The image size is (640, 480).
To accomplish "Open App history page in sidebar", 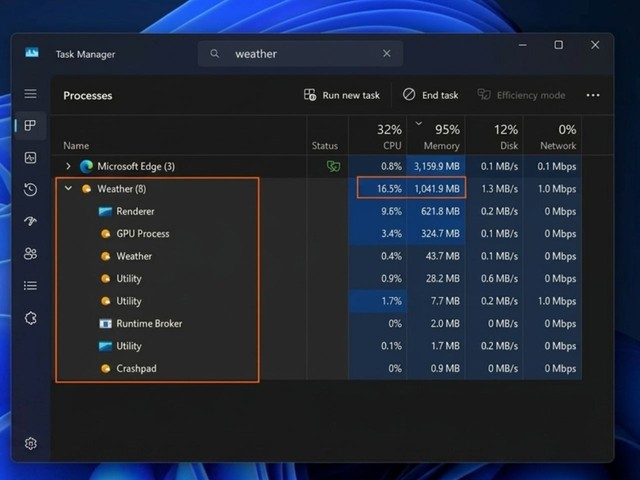I will [x=30, y=189].
